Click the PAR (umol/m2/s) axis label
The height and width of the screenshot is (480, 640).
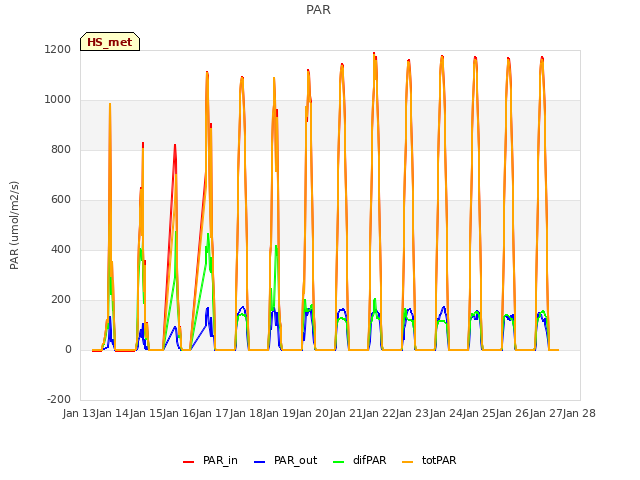(x=14, y=225)
